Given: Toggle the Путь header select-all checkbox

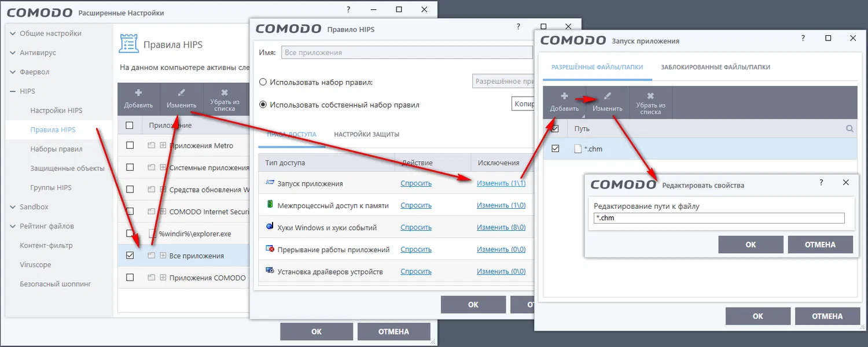Looking at the screenshot, I should (556, 128).
